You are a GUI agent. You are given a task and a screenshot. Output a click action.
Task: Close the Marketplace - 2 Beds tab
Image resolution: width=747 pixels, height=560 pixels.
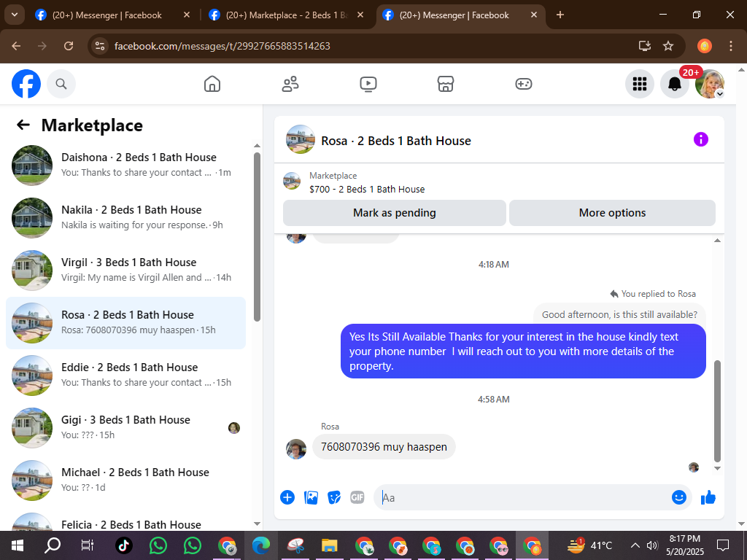coord(360,15)
